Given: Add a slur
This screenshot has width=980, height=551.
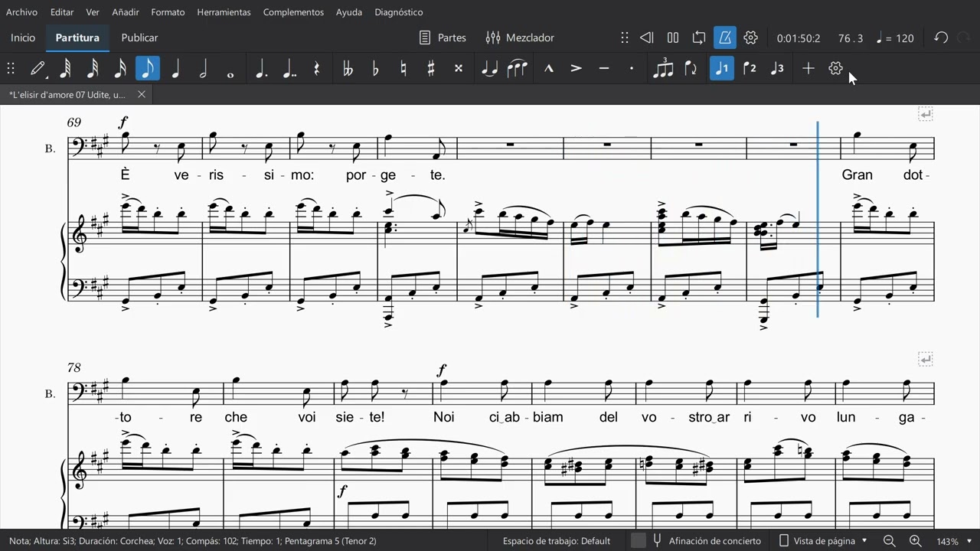Looking at the screenshot, I should click(518, 68).
